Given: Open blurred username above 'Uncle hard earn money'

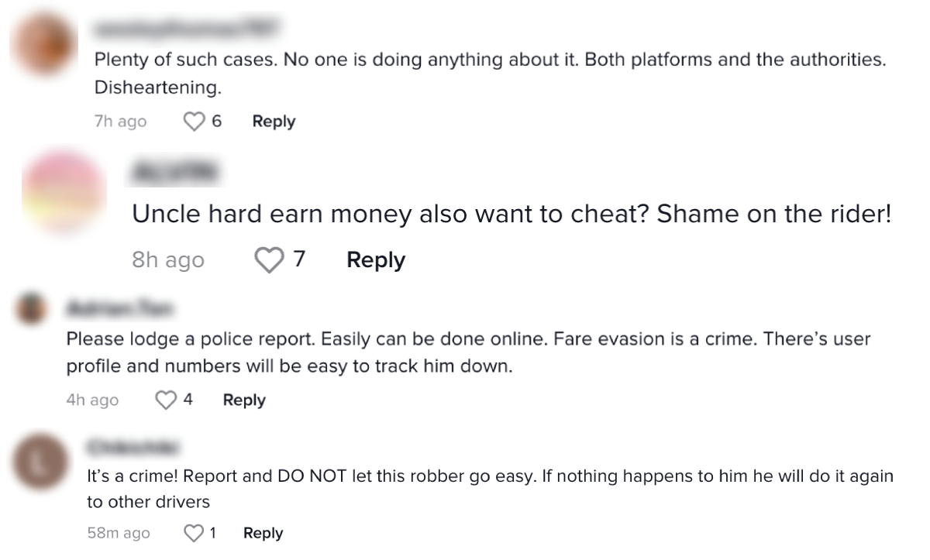Looking at the screenshot, I should 176,172.
